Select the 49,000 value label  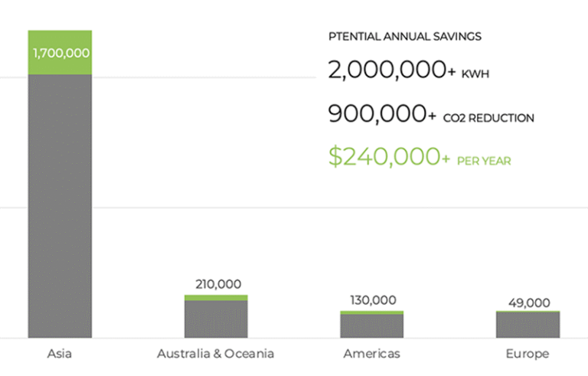528,302
